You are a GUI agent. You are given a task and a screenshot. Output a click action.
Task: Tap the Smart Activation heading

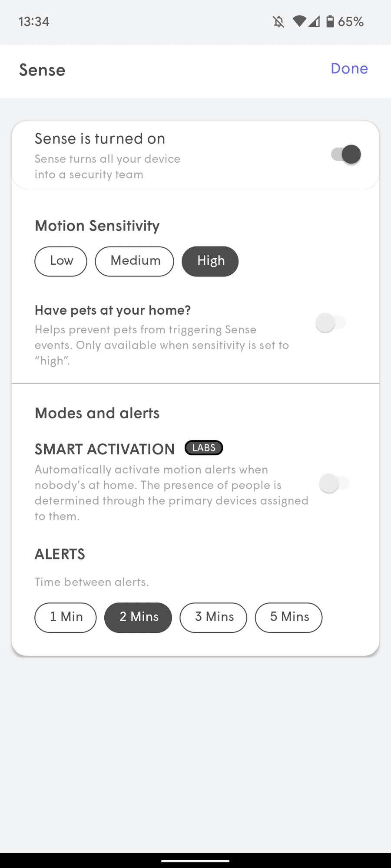coord(105,449)
